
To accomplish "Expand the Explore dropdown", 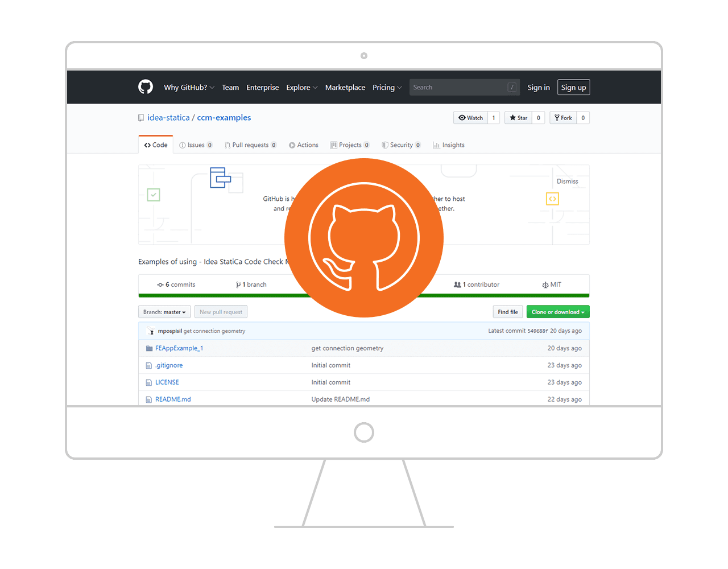I will click(302, 87).
